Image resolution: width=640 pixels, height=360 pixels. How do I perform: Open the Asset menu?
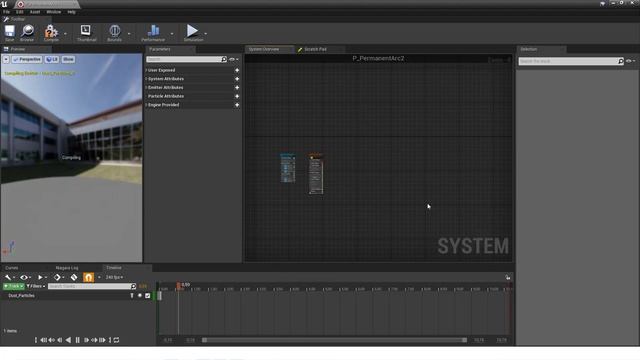[35, 12]
